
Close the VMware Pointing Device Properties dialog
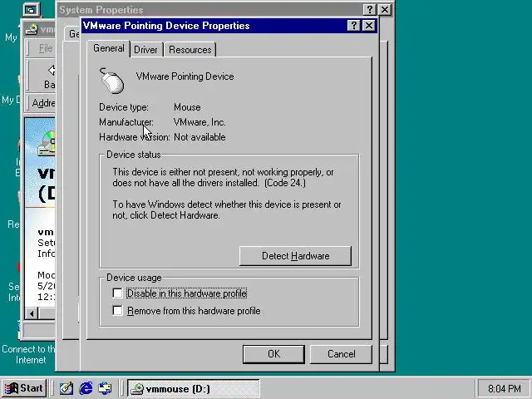pyautogui.click(x=369, y=26)
